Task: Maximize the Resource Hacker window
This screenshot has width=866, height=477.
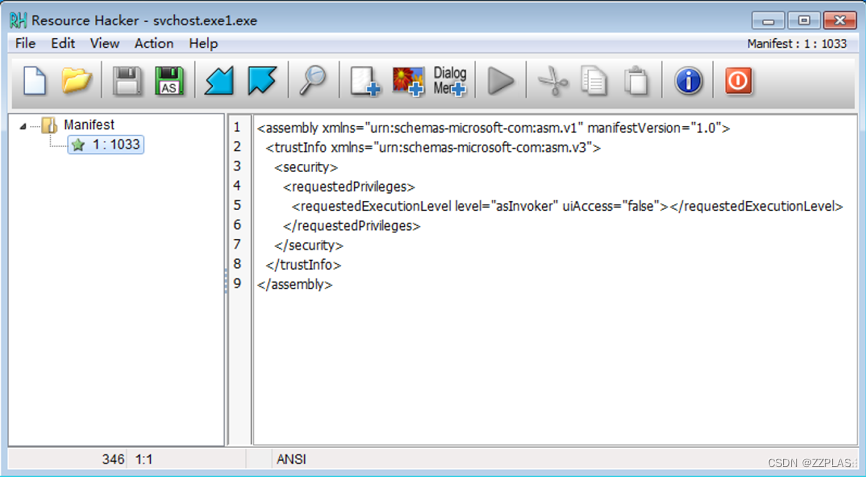Action: [804, 21]
